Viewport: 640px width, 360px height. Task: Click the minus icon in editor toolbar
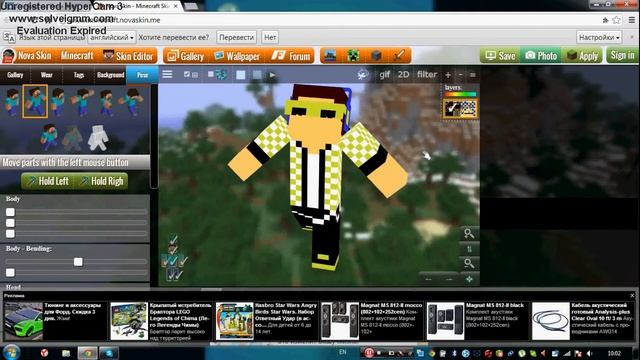pyautogui.click(x=460, y=75)
